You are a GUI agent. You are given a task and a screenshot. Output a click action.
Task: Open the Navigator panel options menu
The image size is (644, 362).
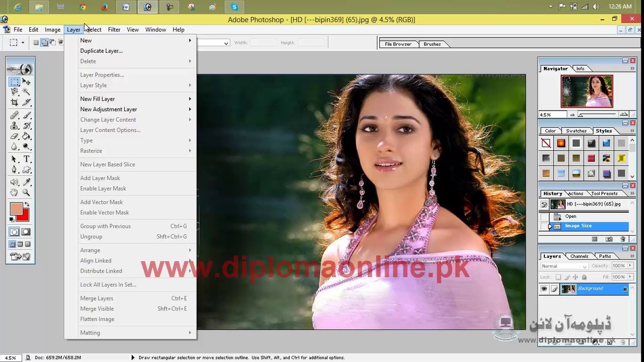(x=632, y=68)
